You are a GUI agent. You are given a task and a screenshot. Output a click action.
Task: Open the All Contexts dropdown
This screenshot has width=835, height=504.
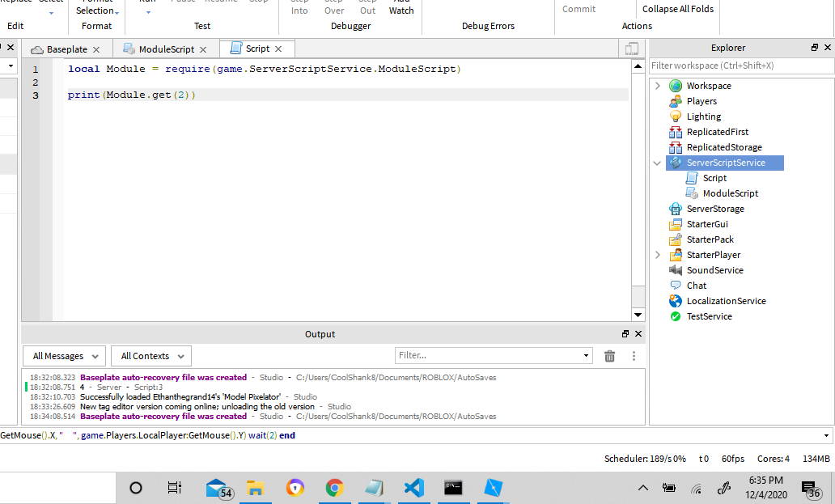pos(152,356)
